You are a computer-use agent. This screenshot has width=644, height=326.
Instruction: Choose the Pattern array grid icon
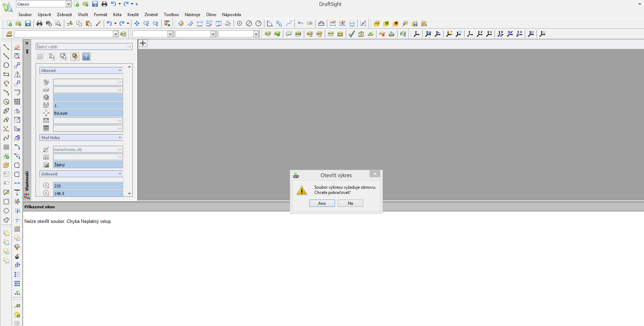click(x=17, y=102)
